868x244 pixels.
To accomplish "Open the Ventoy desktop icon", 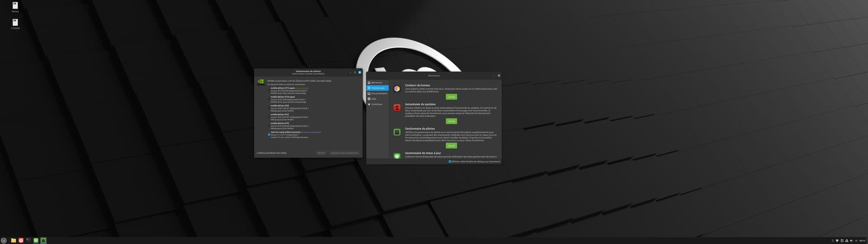I will click(15, 6).
